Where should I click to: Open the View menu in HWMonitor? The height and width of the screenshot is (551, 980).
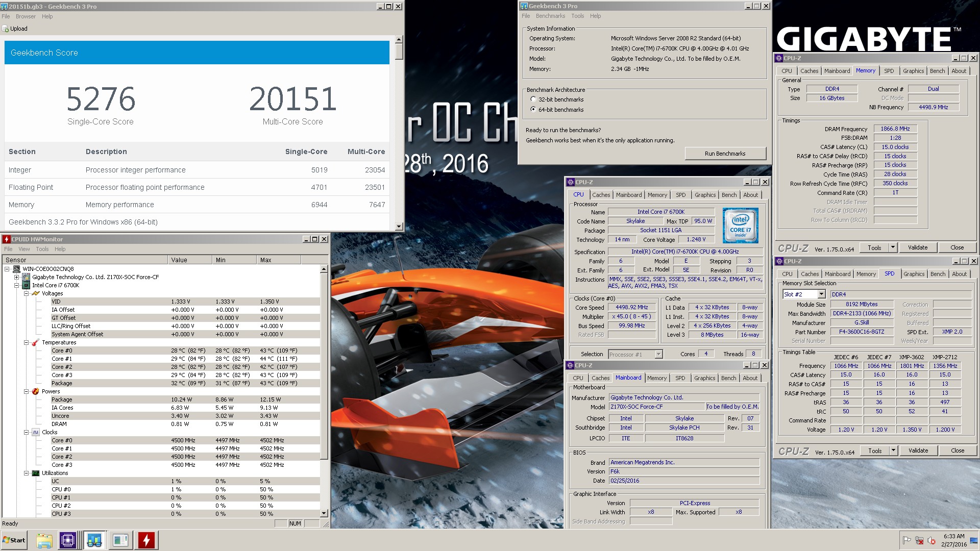coord(24,249)
